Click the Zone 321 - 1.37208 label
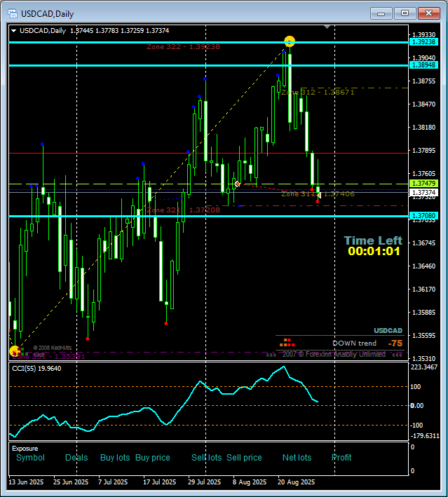This screenshot has width=448, height=497. (x=183, y=210)
